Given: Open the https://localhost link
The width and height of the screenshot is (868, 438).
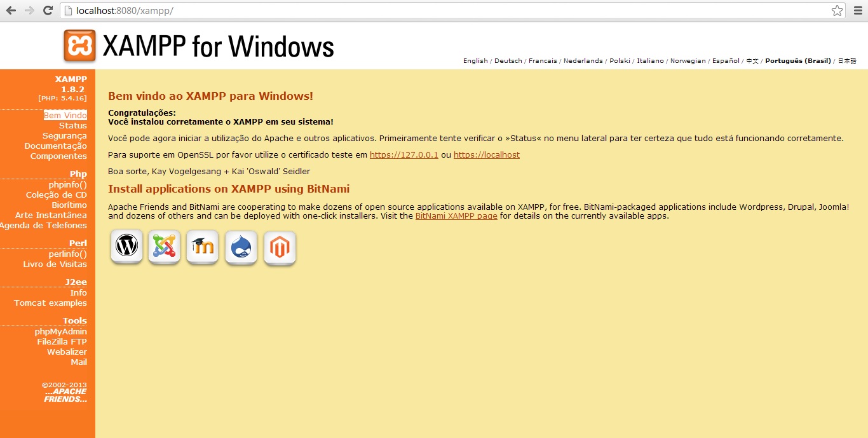Looking at the screenshot, I should (487, 155).
